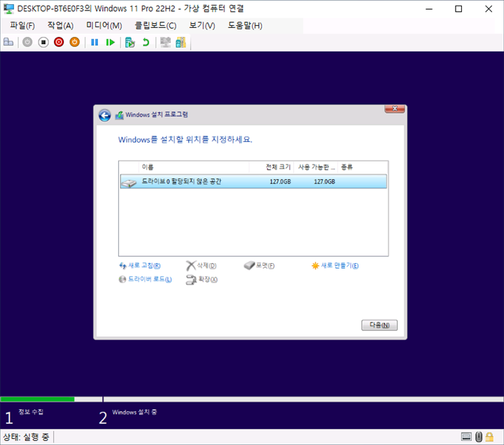Open the 도움말(H) menu
Viewport: 504px width, 445px height.
(245, 25)
